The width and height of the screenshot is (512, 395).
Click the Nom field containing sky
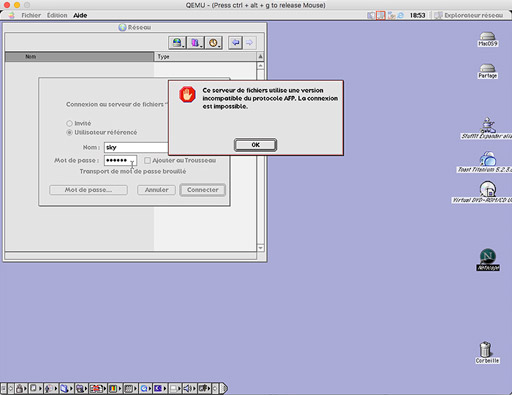point(136,147)
